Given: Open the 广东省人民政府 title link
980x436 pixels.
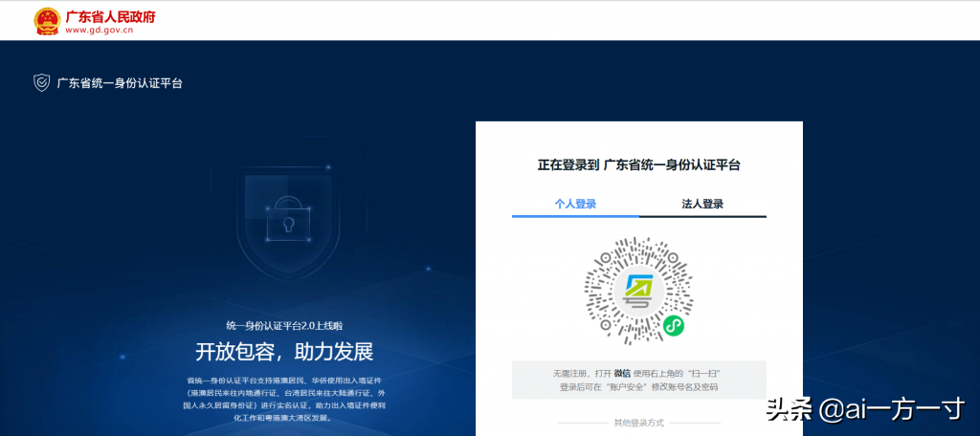Looking at the screenshot, I should point(110,16).
